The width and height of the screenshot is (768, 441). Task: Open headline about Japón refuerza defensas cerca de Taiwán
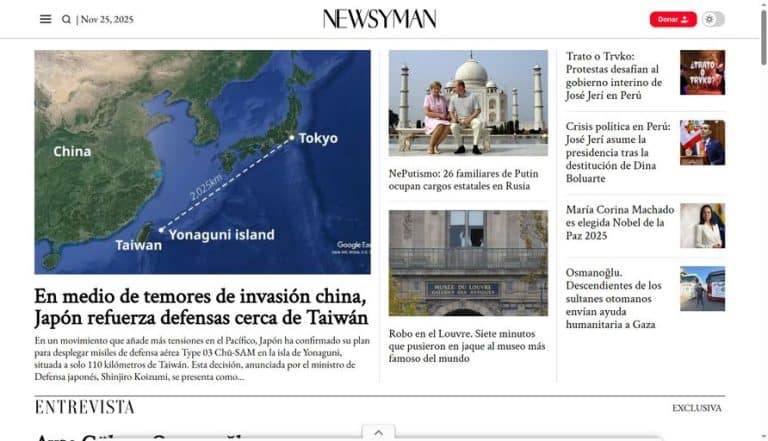[x=201, y=307]
